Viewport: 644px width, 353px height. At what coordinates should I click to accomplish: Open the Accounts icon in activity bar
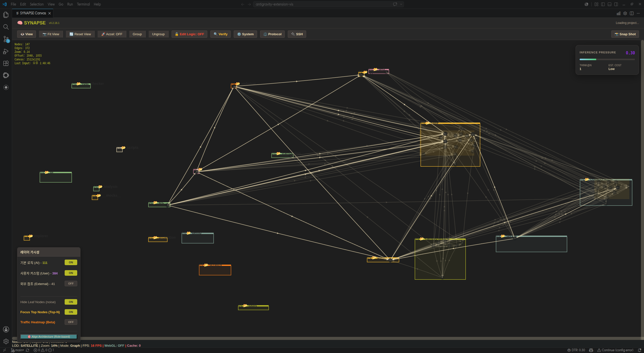coord(6,329)
